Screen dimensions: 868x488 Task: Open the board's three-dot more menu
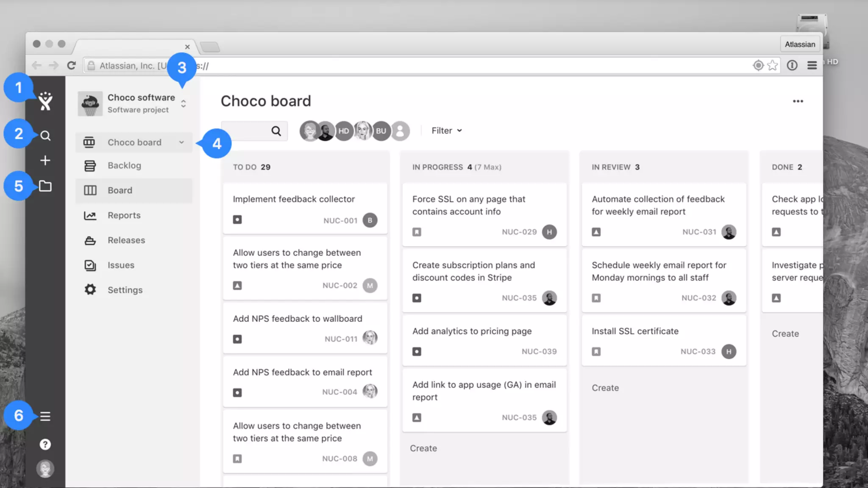click(798, 101)
